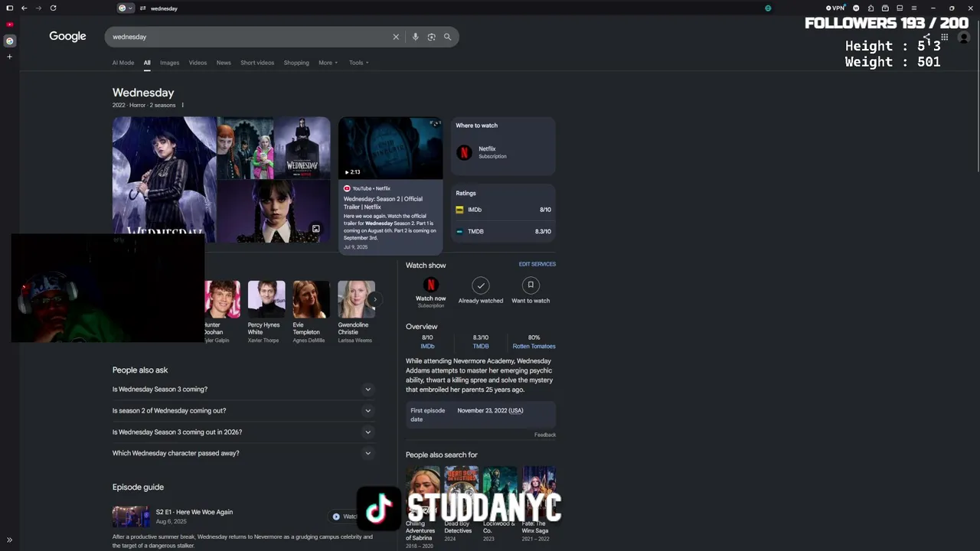Show more cast members with the arrow
980x551 pixels.
[x=374, y=299]
